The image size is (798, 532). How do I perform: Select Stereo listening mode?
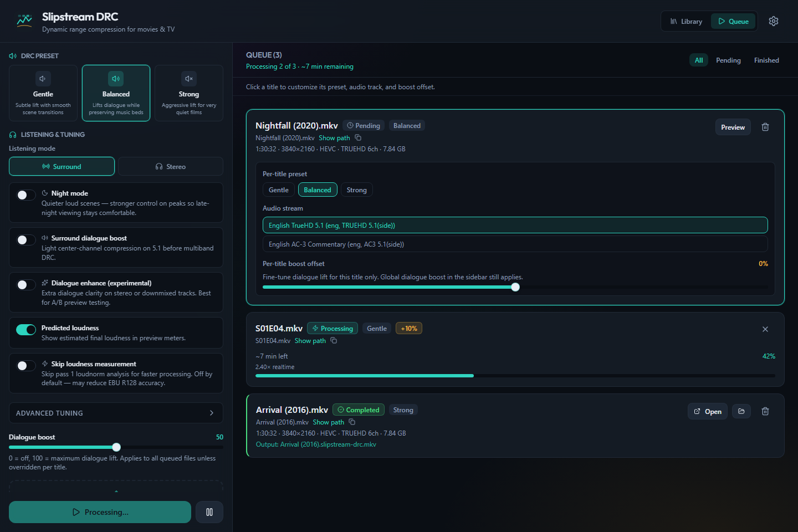pyautogui.click(x=171, y=166)
